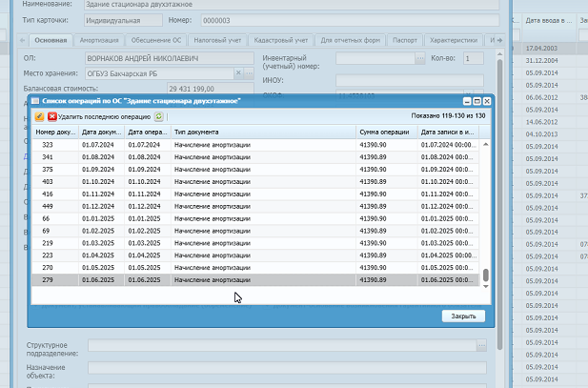Click the button beside the inventory number field

coord(420,59)
